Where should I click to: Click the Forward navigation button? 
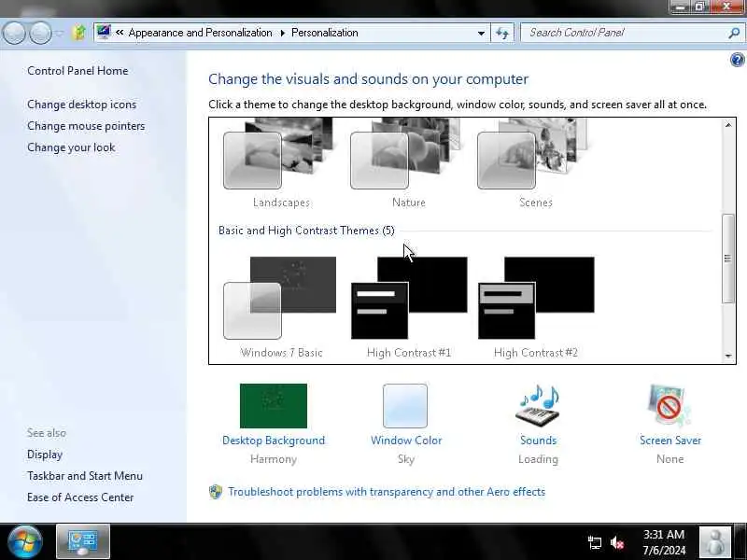(40, 33)
